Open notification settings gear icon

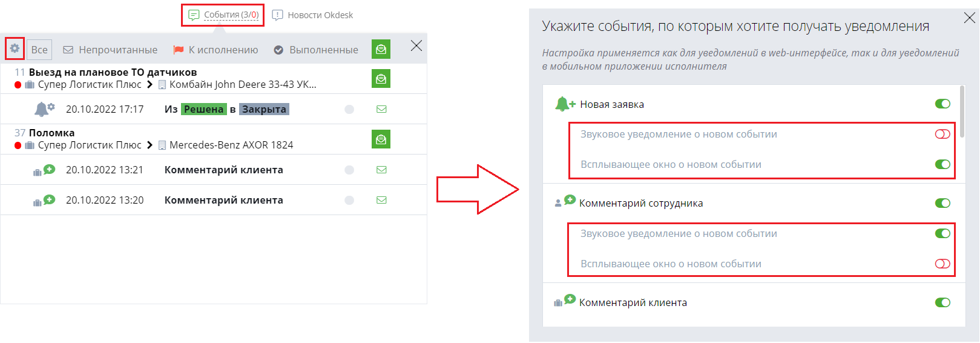pyautogui.click(x=15, y=48)
